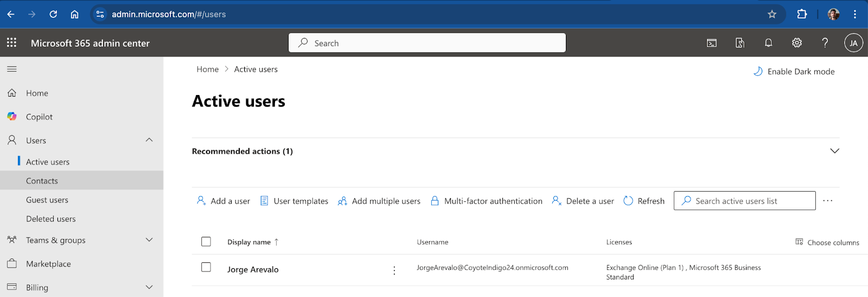Viewport: 868px width, 297px height.
Task: Click Active users breadcrumb text
Action: [x=256, y=69]
